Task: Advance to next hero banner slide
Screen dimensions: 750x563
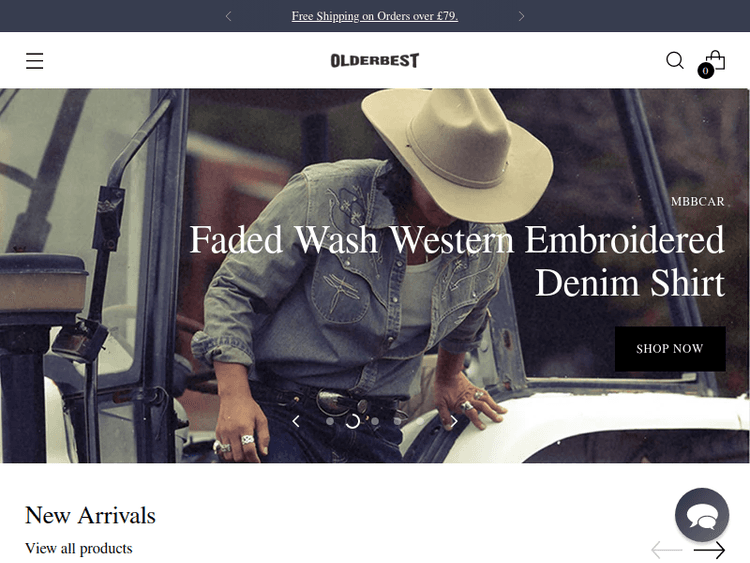Action: [x=454, y=421]
